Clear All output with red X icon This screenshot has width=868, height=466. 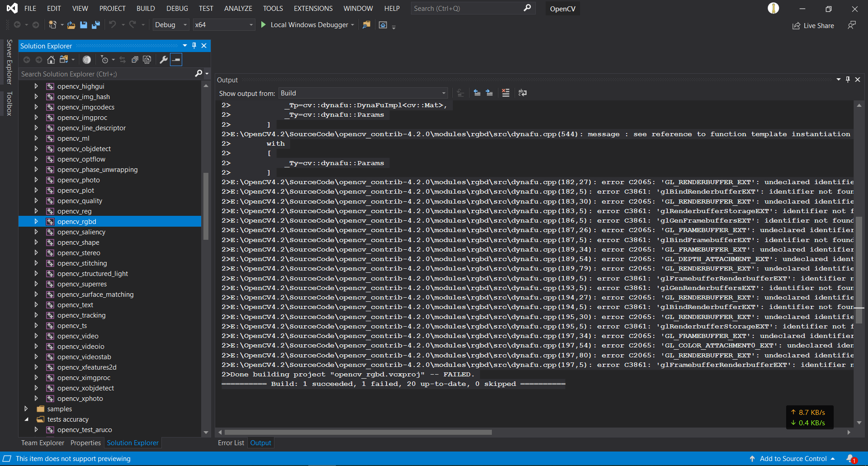505,93
